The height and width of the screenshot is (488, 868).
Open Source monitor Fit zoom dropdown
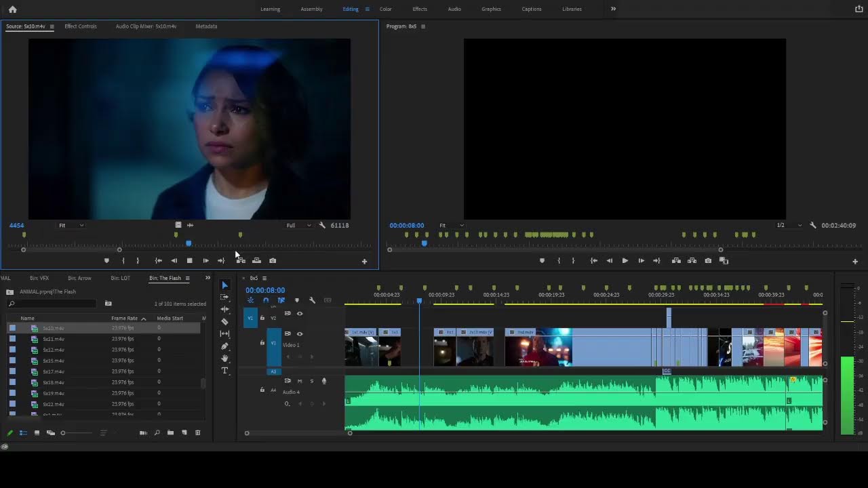71,225
